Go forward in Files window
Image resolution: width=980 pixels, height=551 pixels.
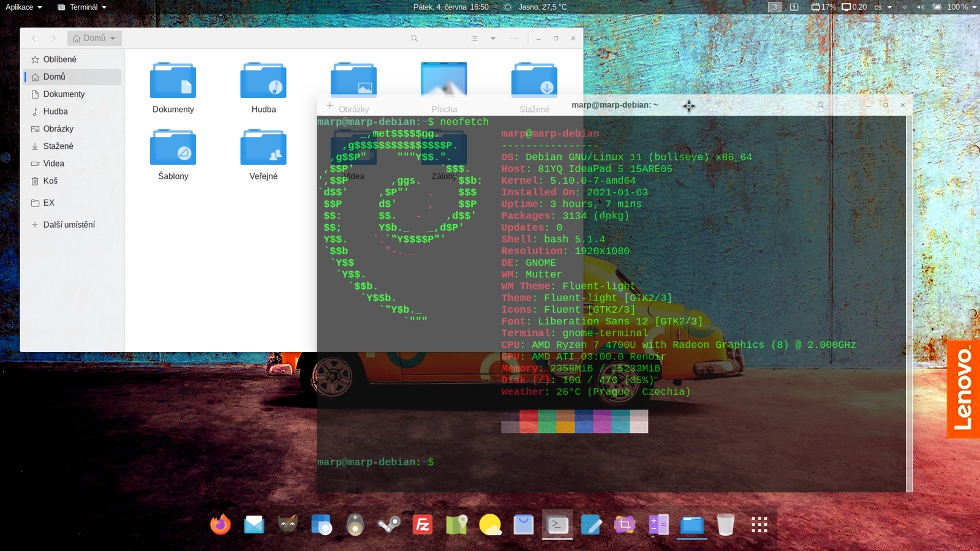tap(54, 39)
